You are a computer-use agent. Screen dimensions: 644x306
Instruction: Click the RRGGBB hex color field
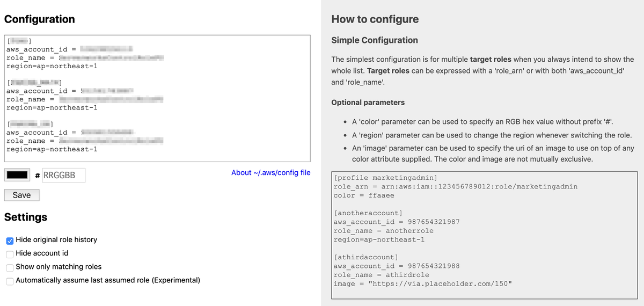pyautogui.click(x=63, y=175)
